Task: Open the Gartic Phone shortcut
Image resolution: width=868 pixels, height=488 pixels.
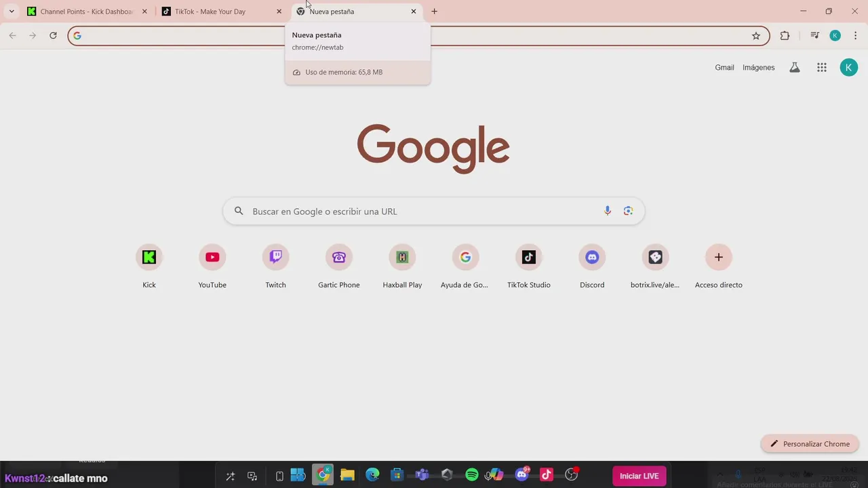Action: tap(339, 266)
